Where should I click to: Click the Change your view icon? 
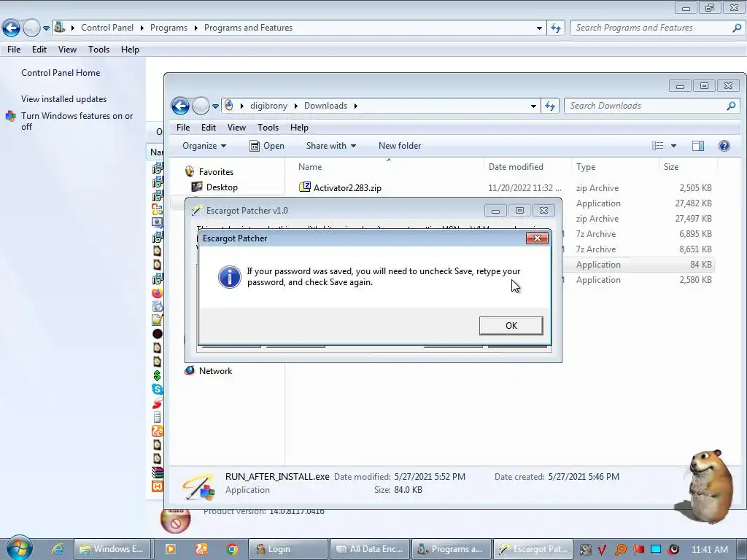pyautogui.click(x=657, y=146)
